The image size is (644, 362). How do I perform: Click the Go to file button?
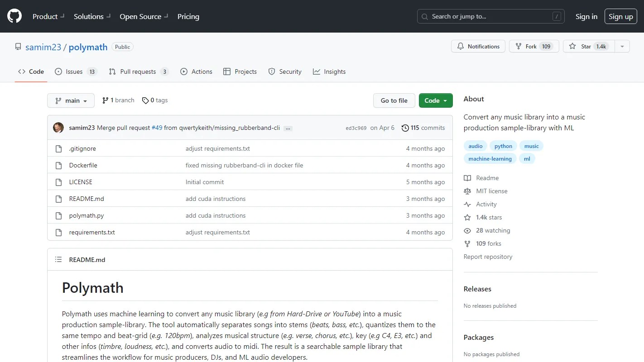[x=394, y=100]
